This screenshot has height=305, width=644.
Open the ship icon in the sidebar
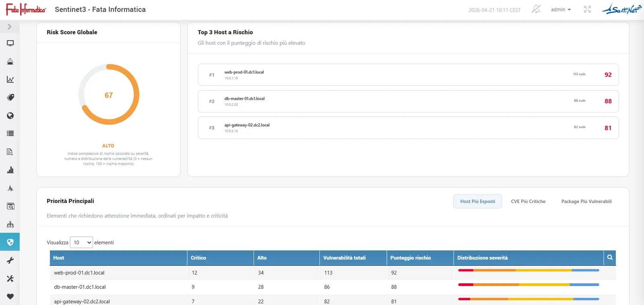pos(10,61)
